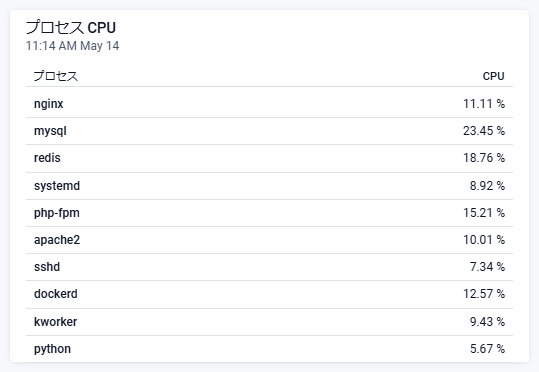Click the プロセス CPU panel title
The height and width of the screenshot is (372, 539).
pyautogui.click(x=71, y=28)
